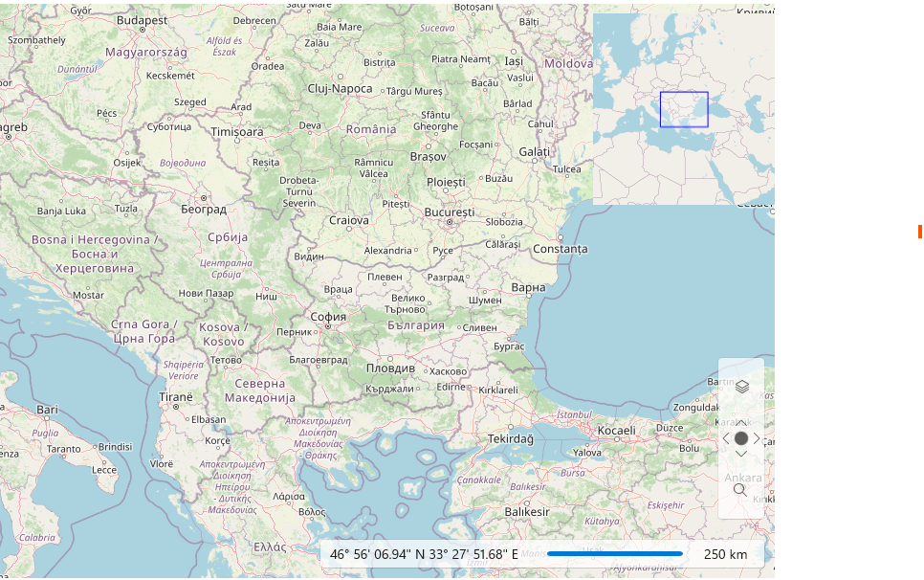This screenshot has width=924, height=580.
Task: Click the 250 km scale label
Action: coord(725,555)
